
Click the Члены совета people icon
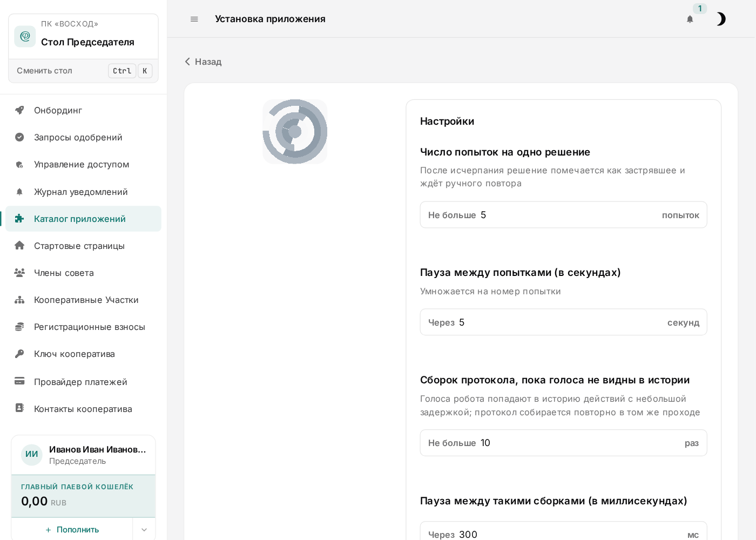click(19, 273)
